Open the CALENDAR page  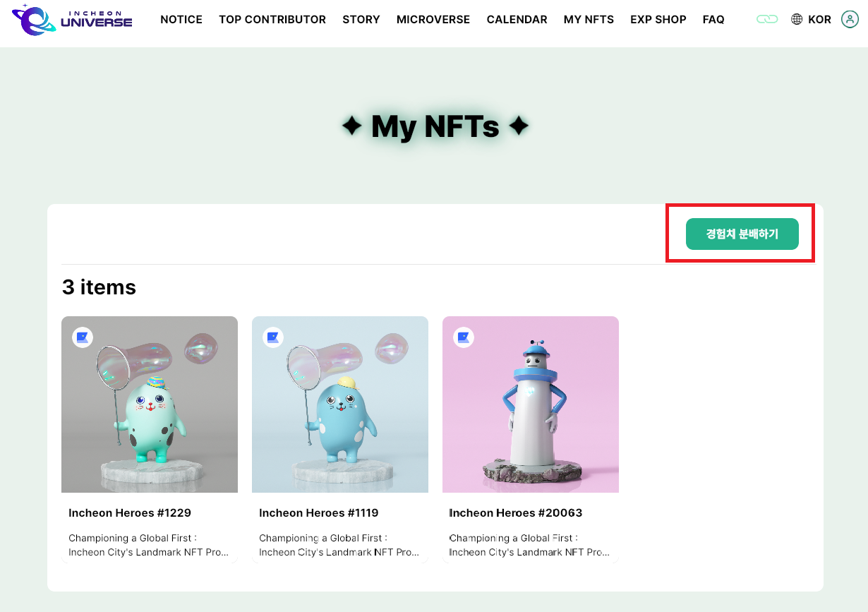click(x=517, y=20)
